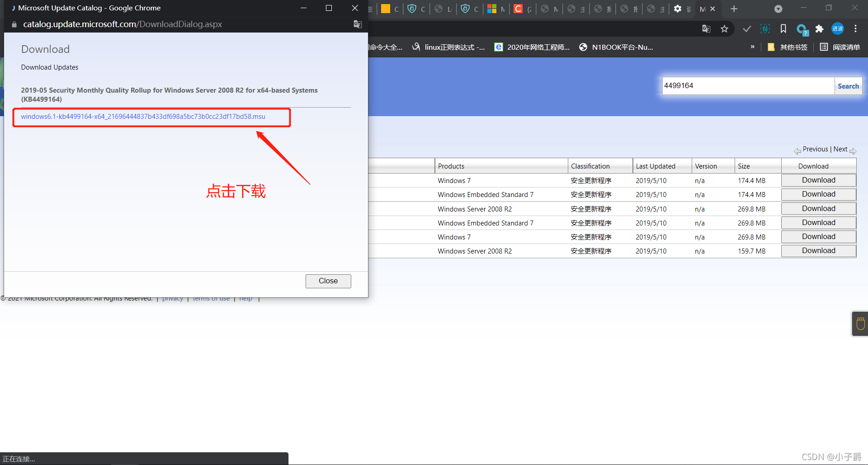The width and height of the screenshot is (868, 465).
Task: Open the linux正则表达式 bookmark
Action: (x=448, y=47)
